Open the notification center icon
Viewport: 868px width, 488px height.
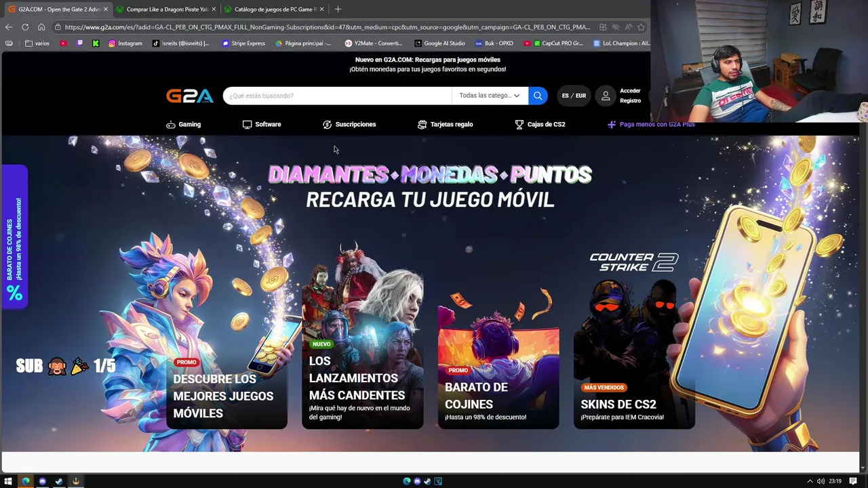[853, 481]
